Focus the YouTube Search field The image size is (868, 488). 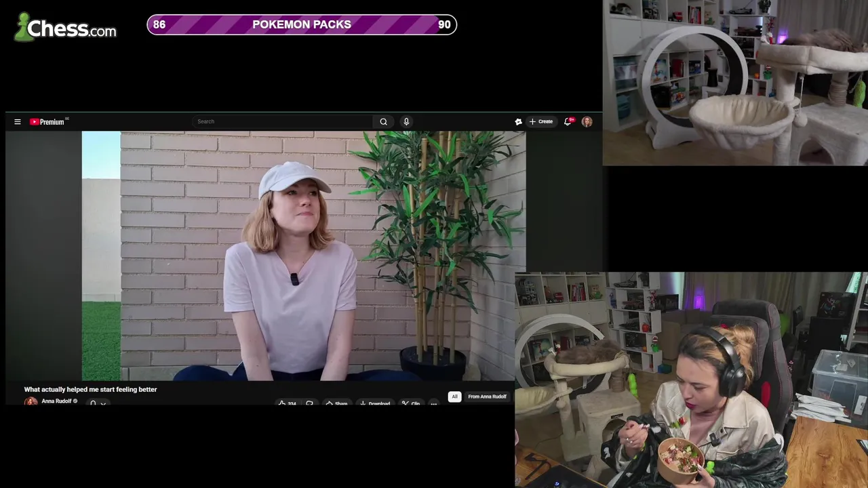282,121
